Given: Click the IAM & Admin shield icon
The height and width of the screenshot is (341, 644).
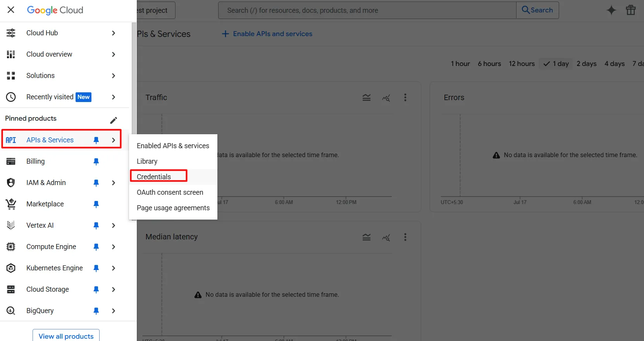Looking at the screenshot, I should [x=11, y=183].
